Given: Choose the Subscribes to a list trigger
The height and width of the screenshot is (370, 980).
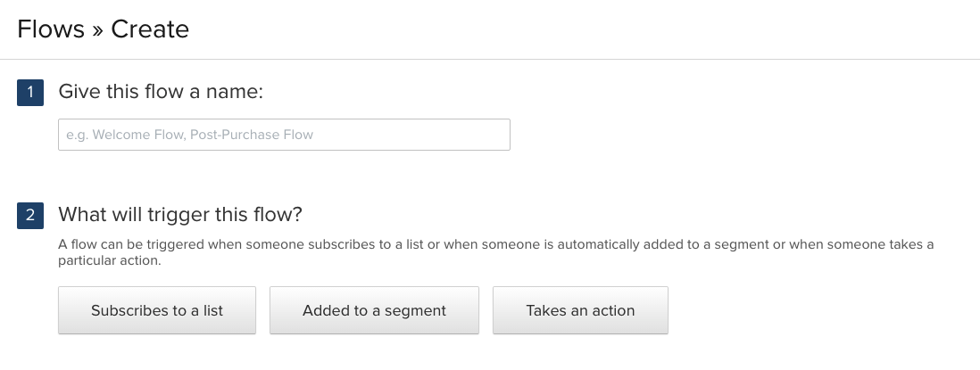Looking at the screenshot, I should (x=157, y=310).
